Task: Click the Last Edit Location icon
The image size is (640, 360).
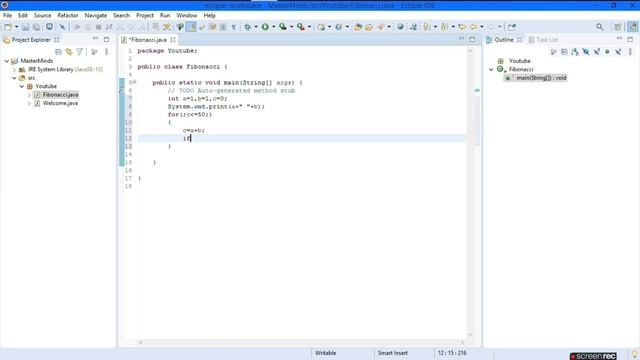Action: pyautogui.click(x=462, y=27)
